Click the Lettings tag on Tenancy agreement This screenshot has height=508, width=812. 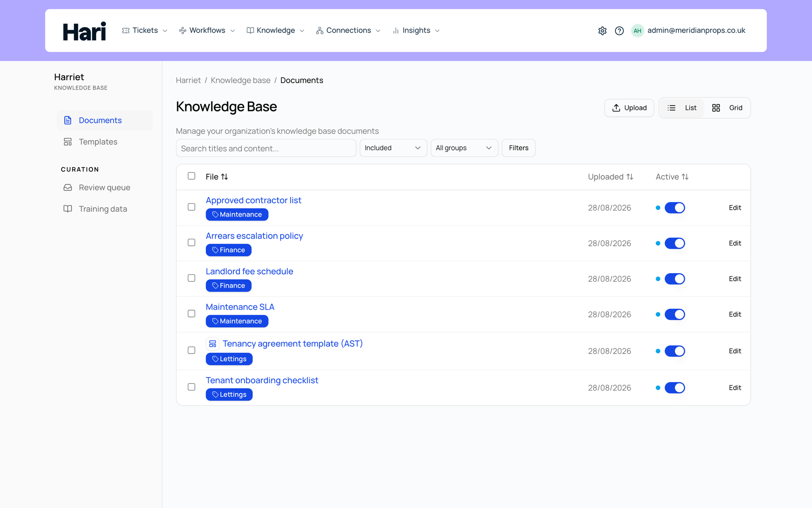pyautogui.click(x=229, y=359)
